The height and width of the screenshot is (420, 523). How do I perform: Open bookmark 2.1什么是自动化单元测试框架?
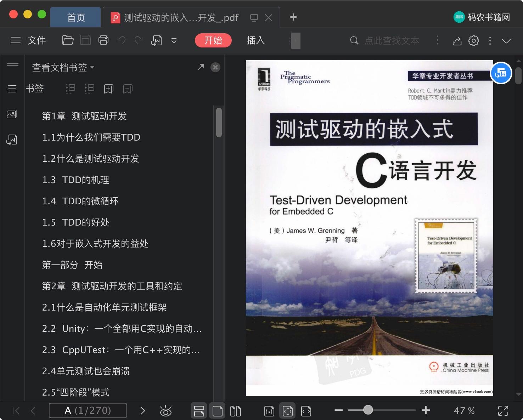(x=104, y=307)
